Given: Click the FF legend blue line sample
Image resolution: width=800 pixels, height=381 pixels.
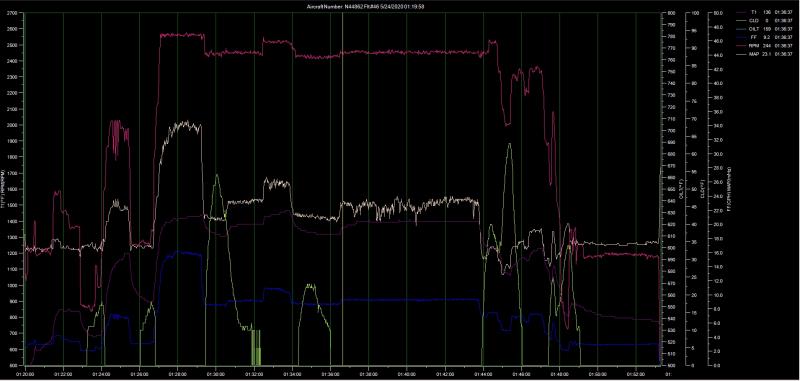Looking at the screenshot, I should [x=742, y=37].
